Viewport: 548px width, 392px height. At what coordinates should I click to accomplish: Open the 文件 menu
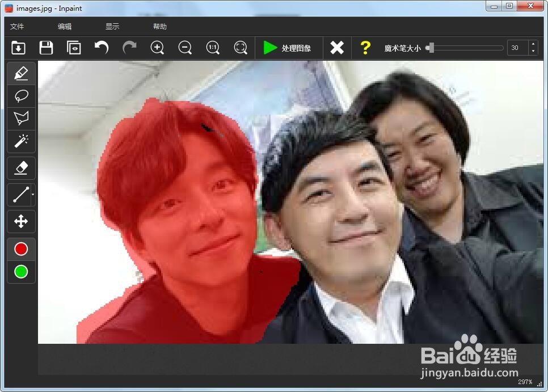click(16, 26)
